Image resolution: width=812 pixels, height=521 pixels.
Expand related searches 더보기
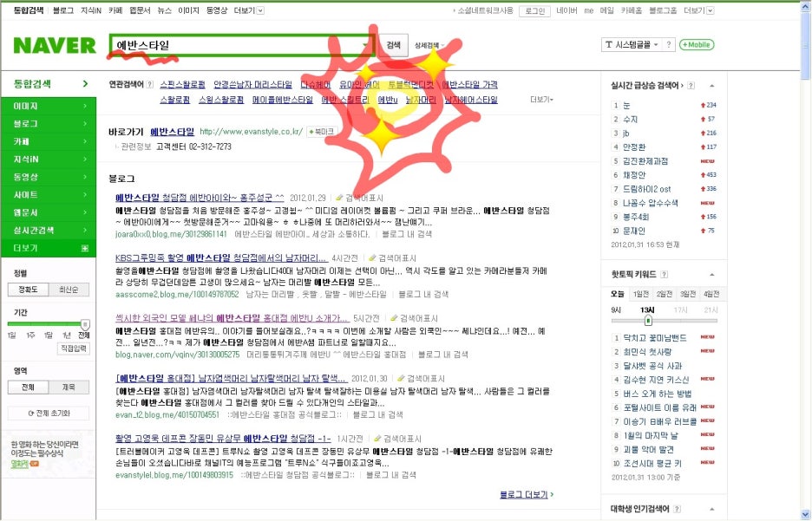[541, 100]
